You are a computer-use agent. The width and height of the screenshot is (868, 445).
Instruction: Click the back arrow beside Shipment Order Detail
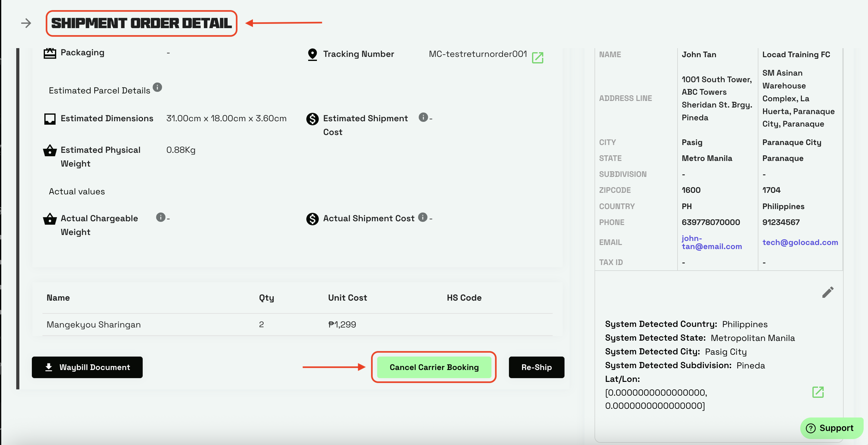click(x=26, y=23)
